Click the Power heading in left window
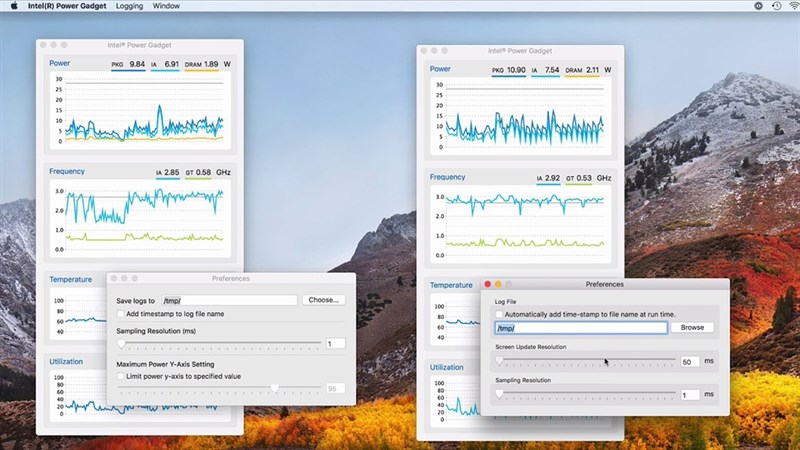Viewport: 800px width, 450px height. pos(60,63)
